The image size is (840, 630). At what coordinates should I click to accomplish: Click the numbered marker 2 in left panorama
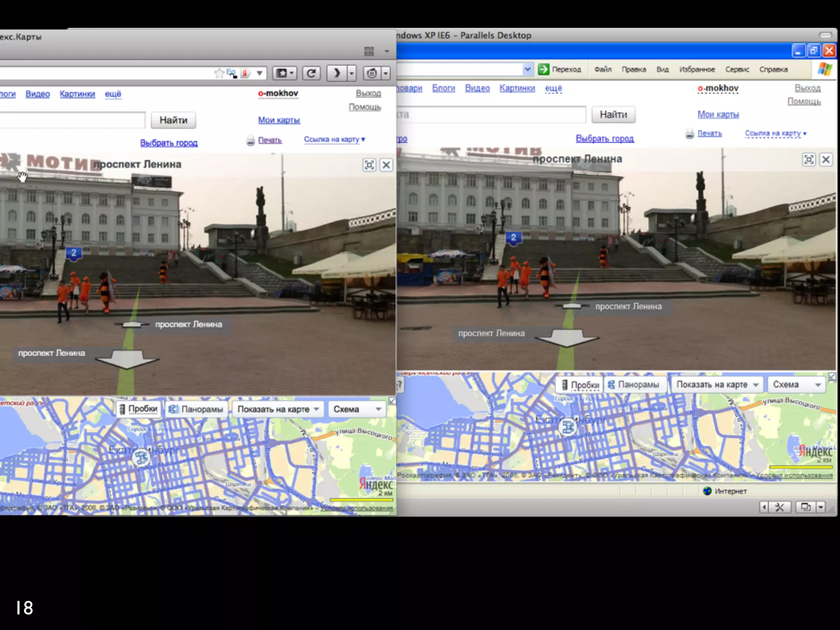click(x=73, y=253)
